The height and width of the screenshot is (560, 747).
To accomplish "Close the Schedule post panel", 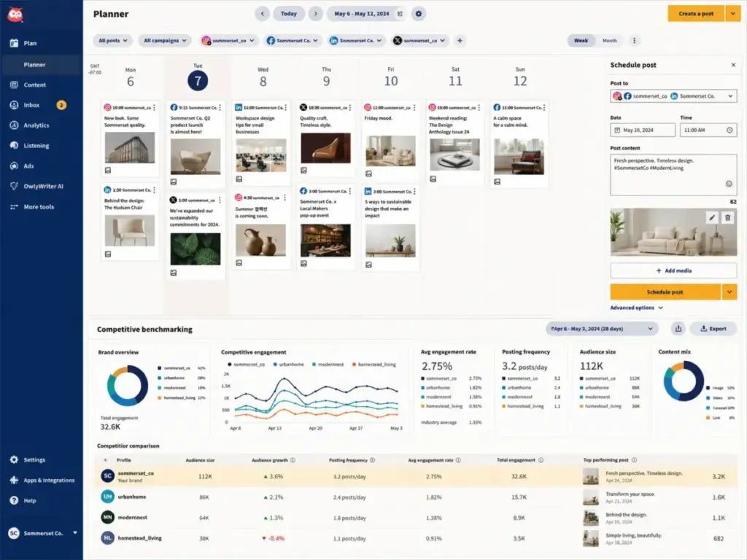I will (x=733, y=65).
